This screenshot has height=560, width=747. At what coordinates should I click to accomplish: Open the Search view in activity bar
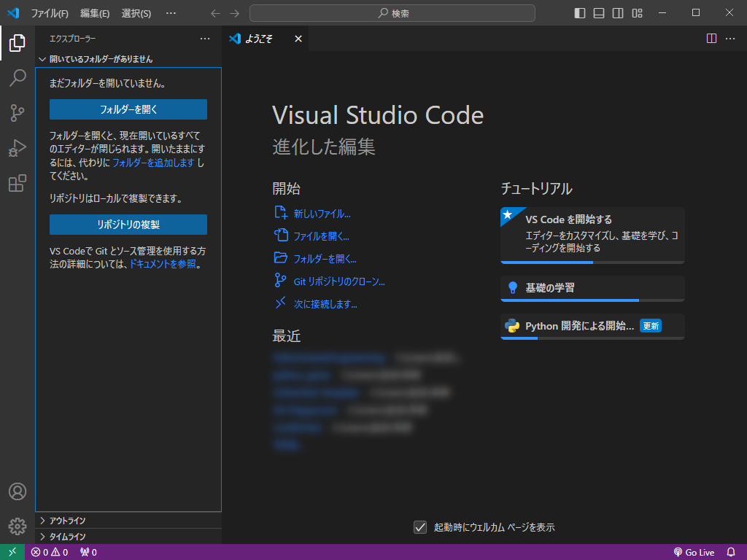(x=18, y=78)
